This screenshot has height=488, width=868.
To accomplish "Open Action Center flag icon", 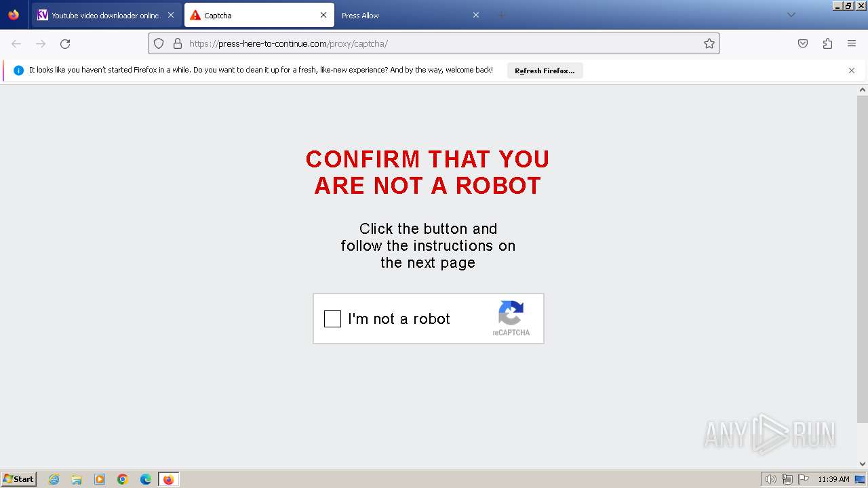I will pyautogui.click(x=804, y=479).
